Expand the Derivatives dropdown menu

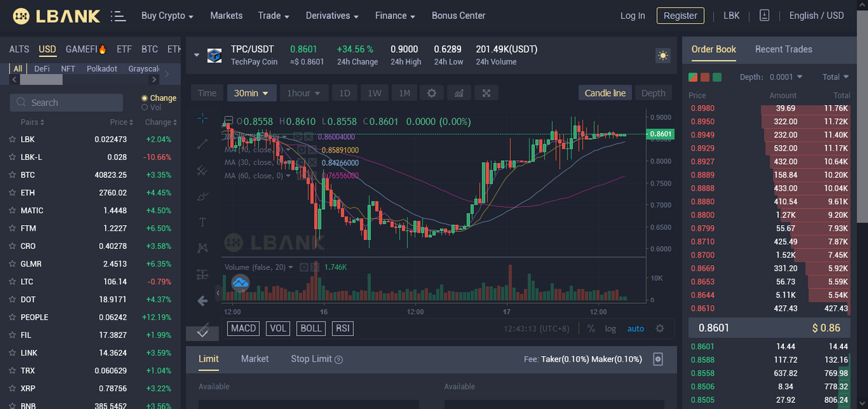coord(332,16)
